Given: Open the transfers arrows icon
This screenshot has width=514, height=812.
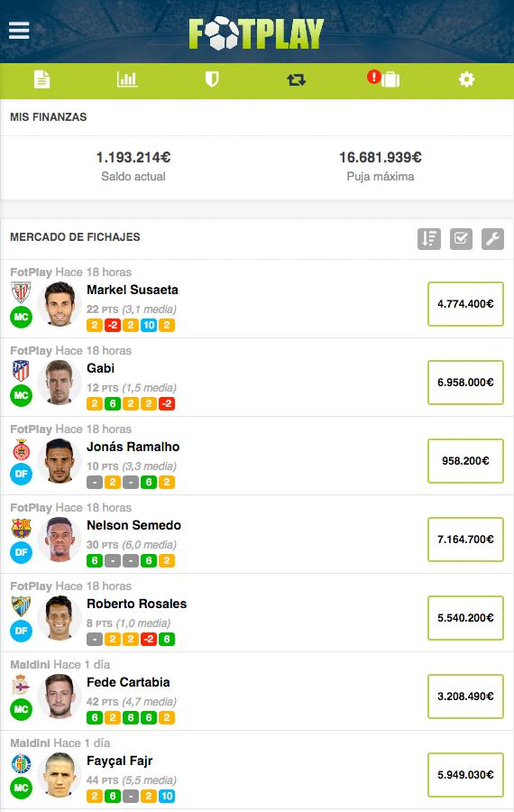Looking at the screenshot, I should pos(296,79).
